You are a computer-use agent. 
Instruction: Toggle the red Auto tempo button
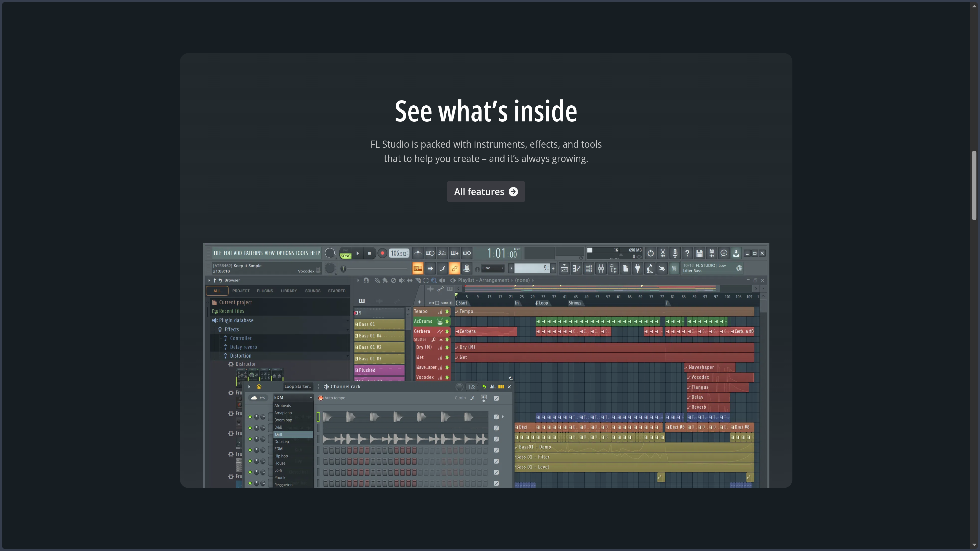(321, 398)
